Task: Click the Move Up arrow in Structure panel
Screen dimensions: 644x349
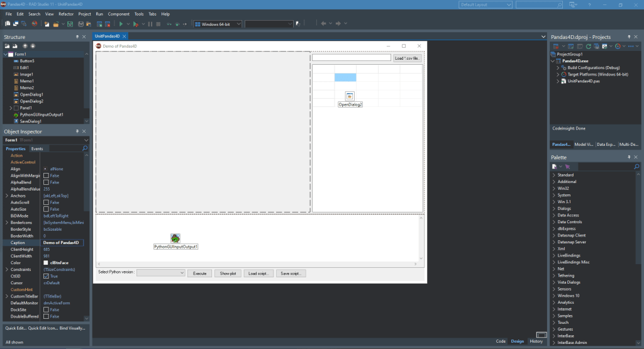Action: (x=25, y=46)
